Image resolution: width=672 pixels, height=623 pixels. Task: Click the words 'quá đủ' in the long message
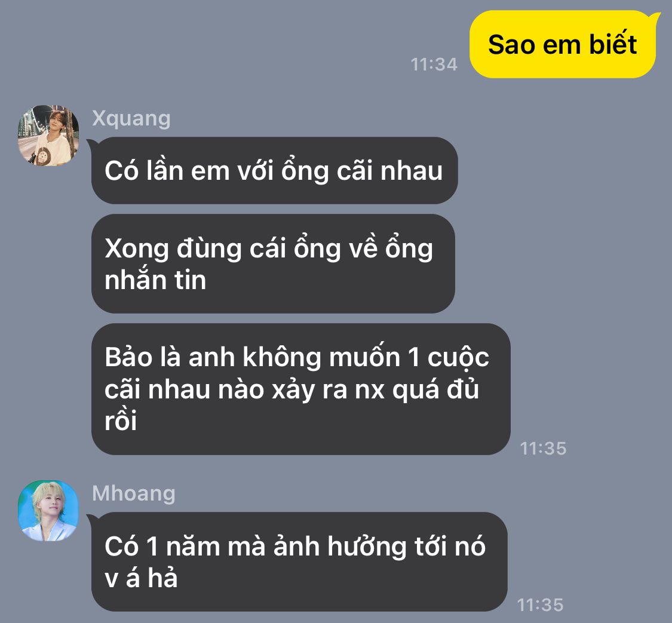click(435, 389)
